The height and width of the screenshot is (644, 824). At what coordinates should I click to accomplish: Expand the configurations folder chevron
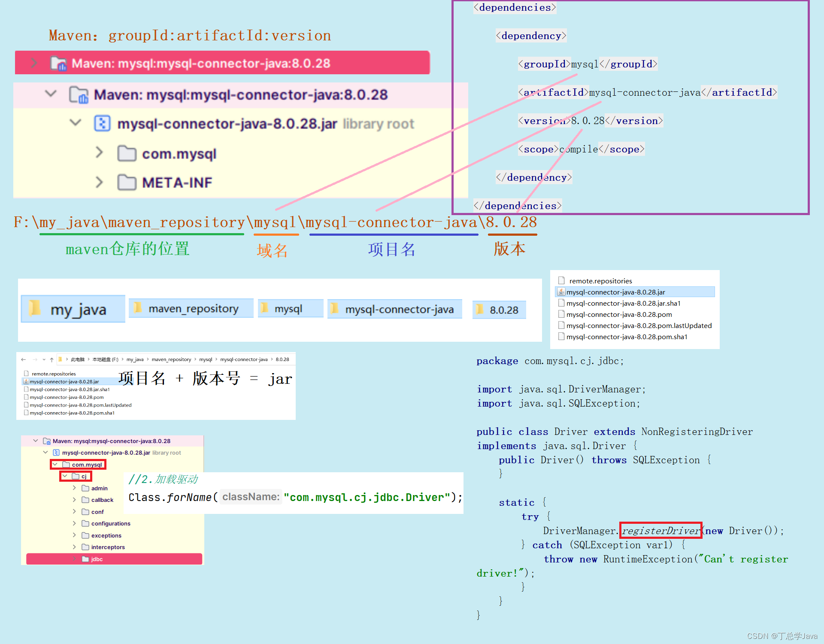[75, 523]
